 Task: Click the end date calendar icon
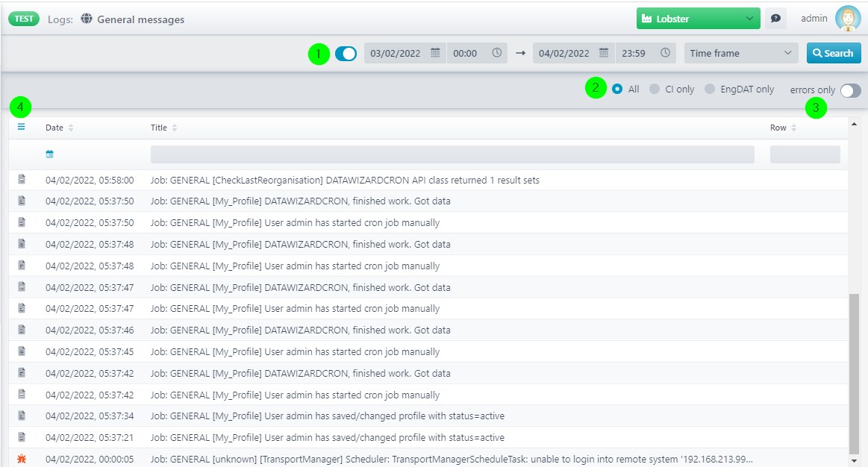tap(604, 53)
